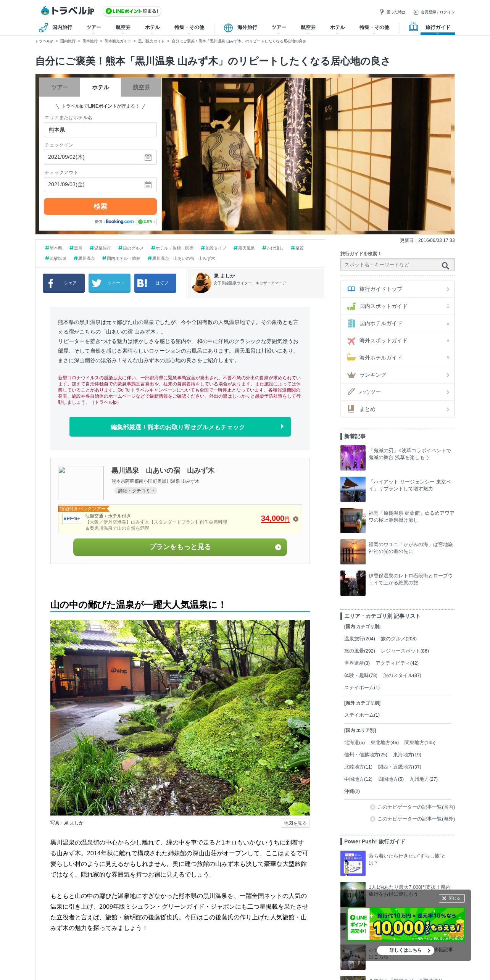Click the 困った時は help icon
This screenshot has height=980, width=490.
(x=381, y=12)
